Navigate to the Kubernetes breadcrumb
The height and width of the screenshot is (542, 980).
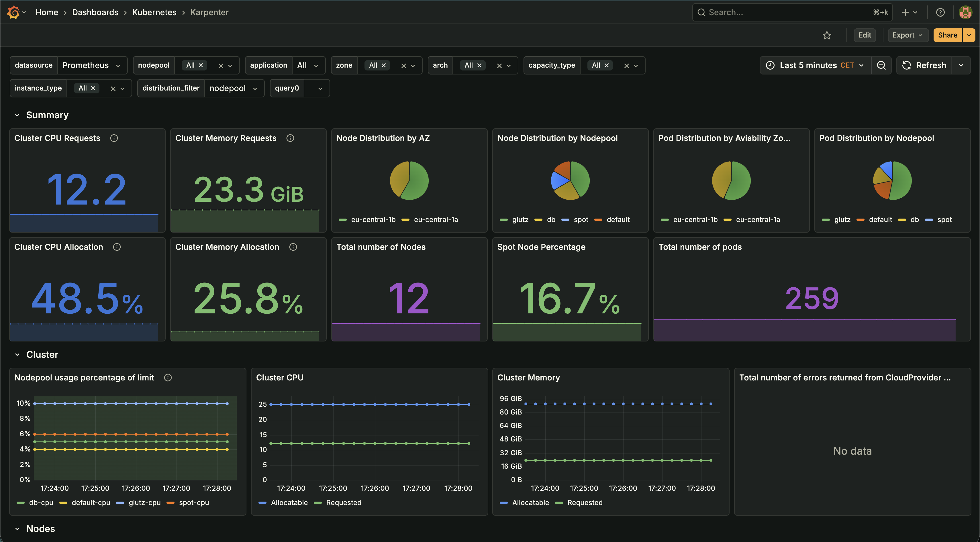pyautogui.click(x=154, y=12)
